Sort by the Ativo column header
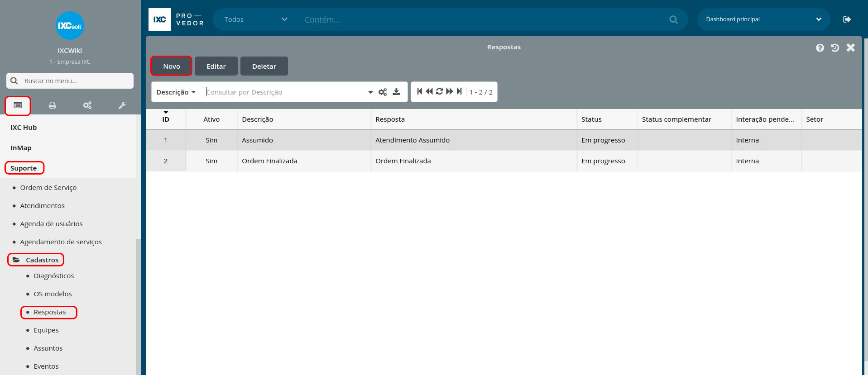 [211, 119]
